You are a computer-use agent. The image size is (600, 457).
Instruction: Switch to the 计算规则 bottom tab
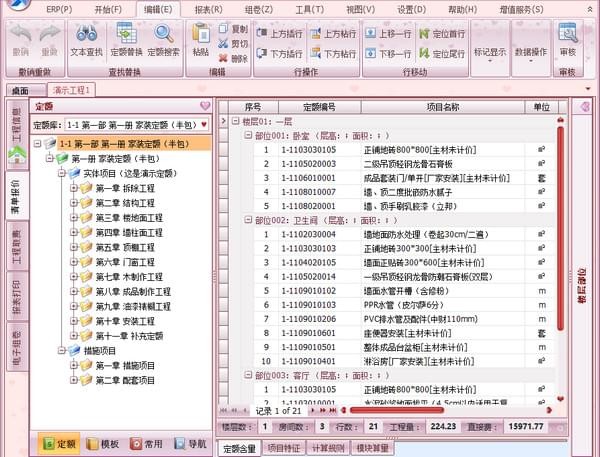point(328,448)
